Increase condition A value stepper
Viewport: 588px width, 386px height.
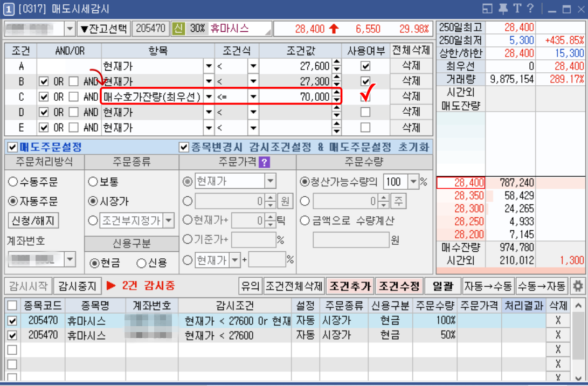[x=337, y=63]
